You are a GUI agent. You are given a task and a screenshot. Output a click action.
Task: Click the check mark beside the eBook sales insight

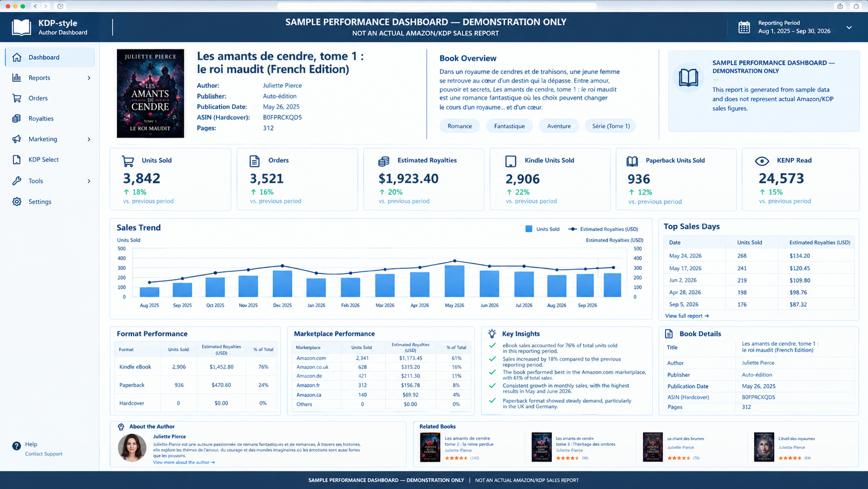pyautogui.click(x=492, y=346)
